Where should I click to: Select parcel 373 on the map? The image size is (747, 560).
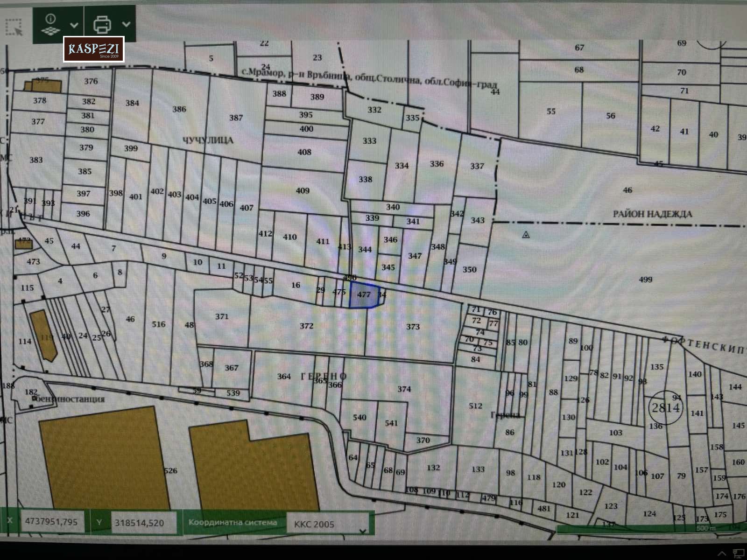[x=413, y=327]
